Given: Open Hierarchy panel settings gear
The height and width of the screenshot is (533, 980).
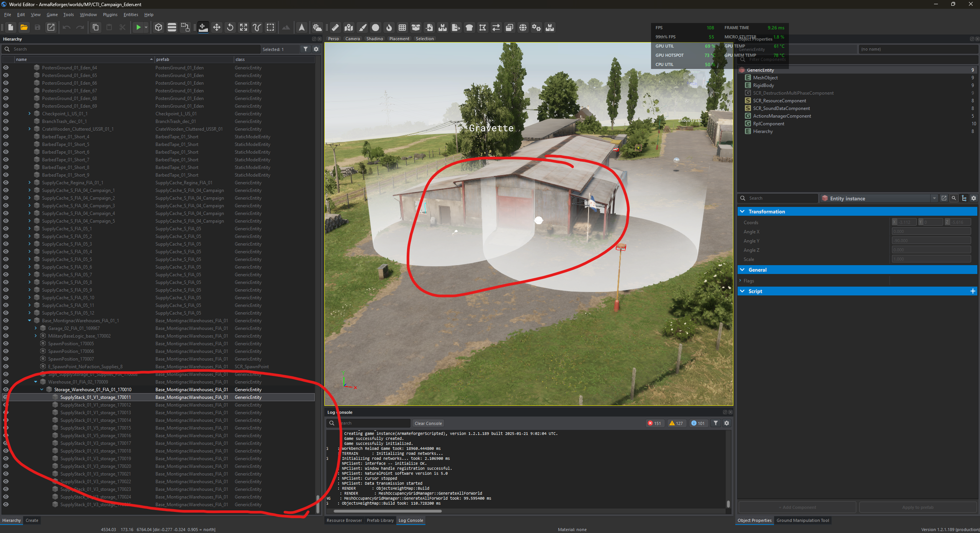Looking at the screenshot, I should tap(316, 49).
